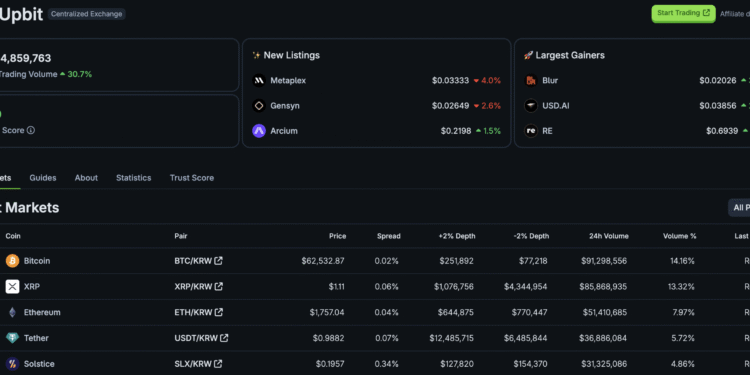The image size is (750, 375).
Task: Sort by the -2% Depth column header
Action: pos(531,236)
